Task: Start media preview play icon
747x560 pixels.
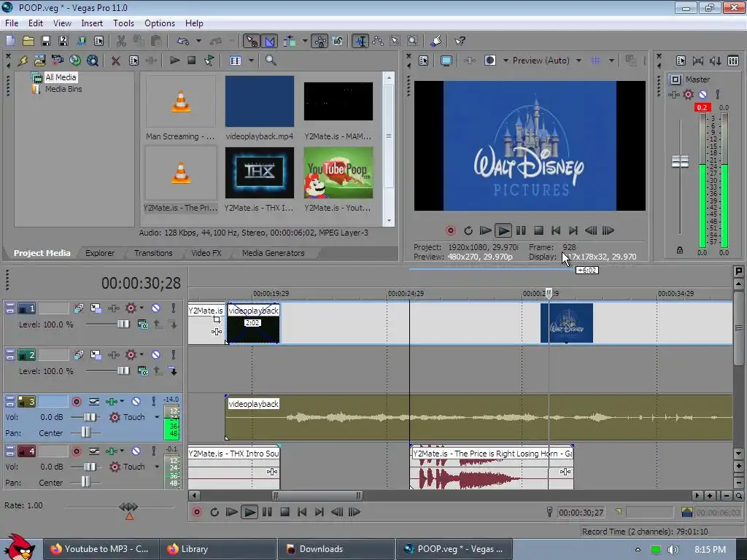Action: pos(174,61)
